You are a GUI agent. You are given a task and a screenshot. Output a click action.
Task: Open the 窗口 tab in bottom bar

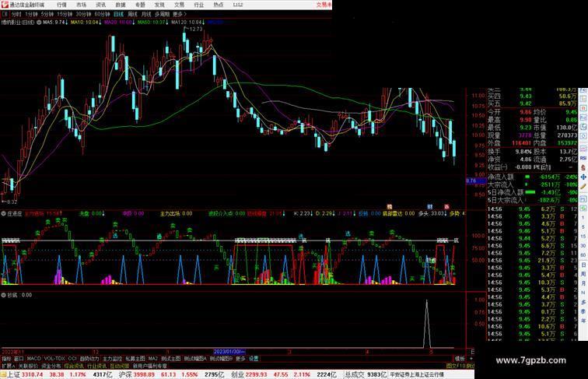pyautogui.click(x=19, y=359)
